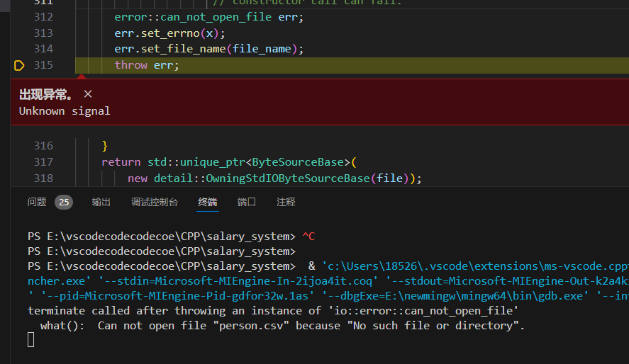Screen dimensions: 629x364
Task: Click line number 317 in the gutter
Action: coord(43,162)
